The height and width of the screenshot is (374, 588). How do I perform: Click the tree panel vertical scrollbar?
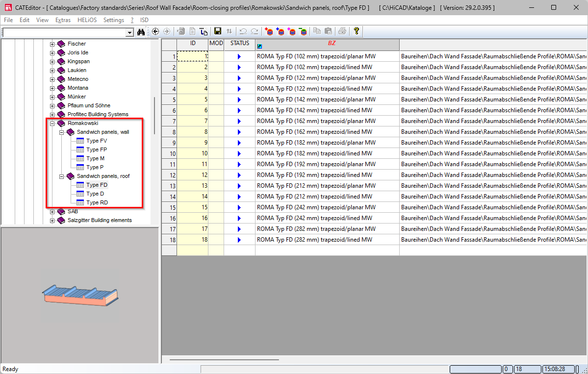tap(154, 115)
